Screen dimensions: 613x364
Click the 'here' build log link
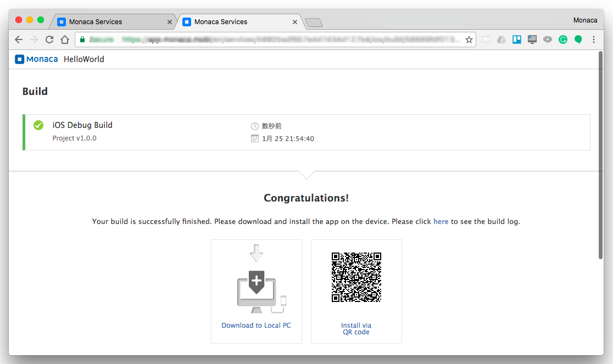point(441,222)
